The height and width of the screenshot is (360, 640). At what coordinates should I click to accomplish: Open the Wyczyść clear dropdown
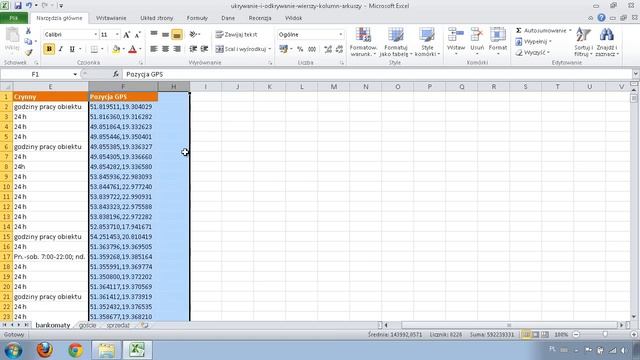coord(532,53)
